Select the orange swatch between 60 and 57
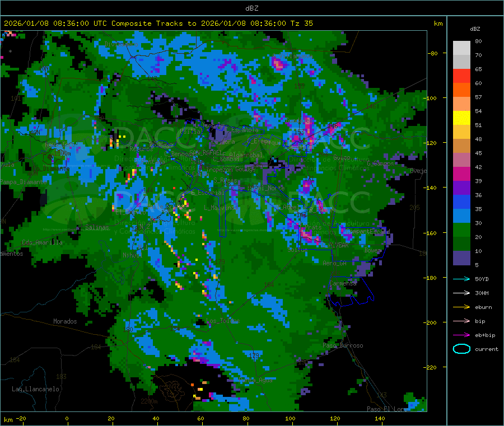The height and width of the screenshot is (426, 504). (x=461, y=90)
